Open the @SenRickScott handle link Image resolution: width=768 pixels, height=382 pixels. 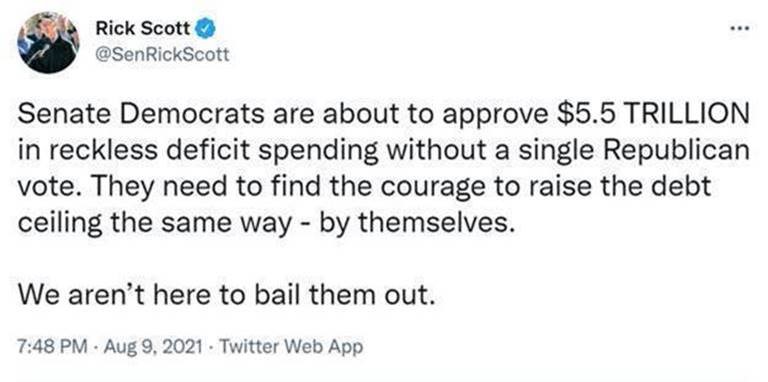[163, 54]
